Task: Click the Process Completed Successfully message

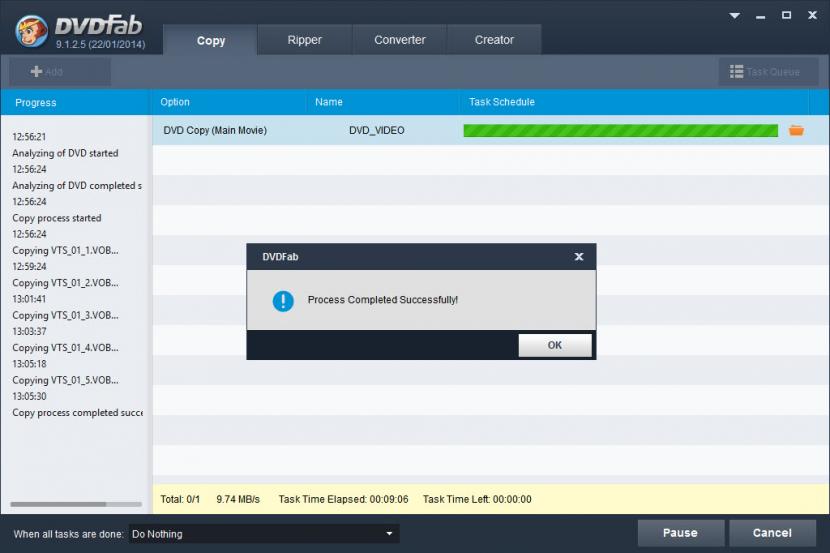Action: click(x=383, y=300)
